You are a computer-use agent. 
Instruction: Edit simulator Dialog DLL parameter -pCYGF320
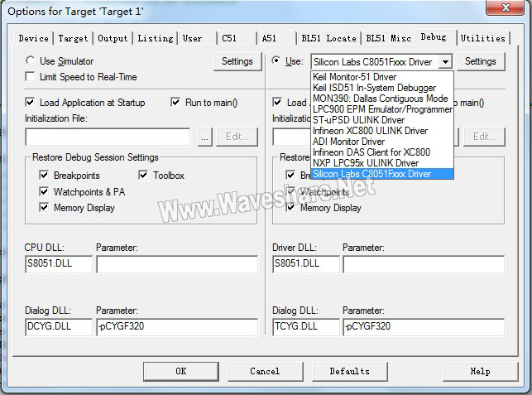pos(177,327)
